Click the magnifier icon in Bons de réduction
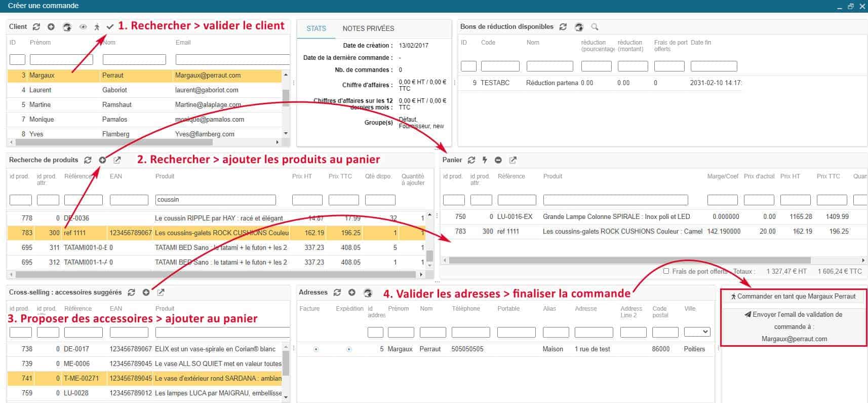This screenshot has width=868, height=403. click(x=595, y=27)
